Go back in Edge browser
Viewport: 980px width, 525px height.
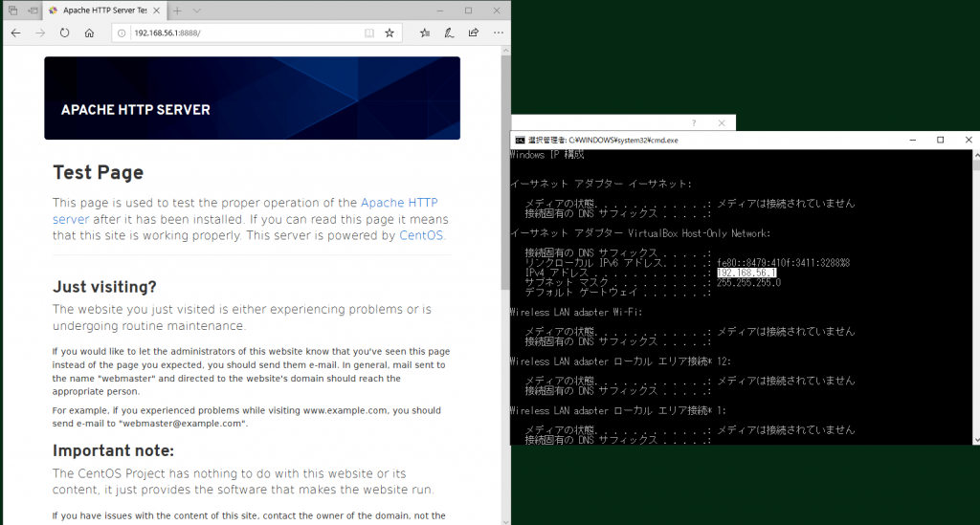point(15,33)
